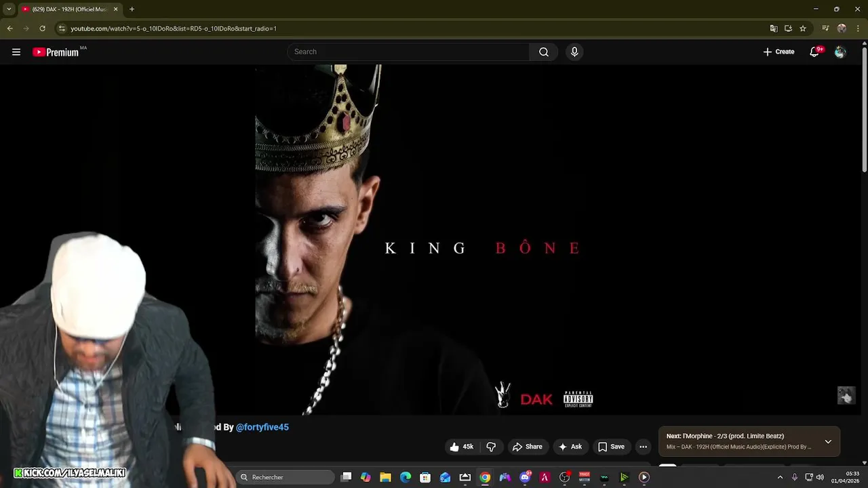The image size is (868, 488).
Task: Open Chrome three-dot menu
Action: coord(857,28)
